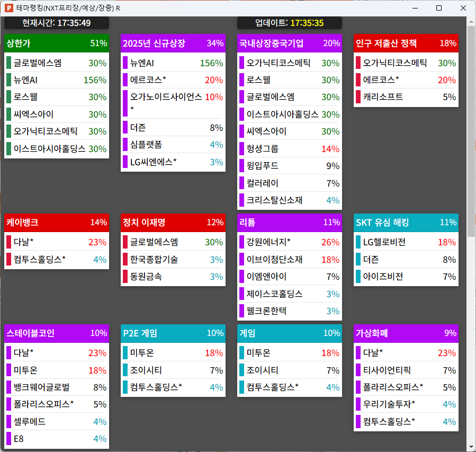
Task: Click the scrollbar up arrow
Action: (x=471, y=22)
